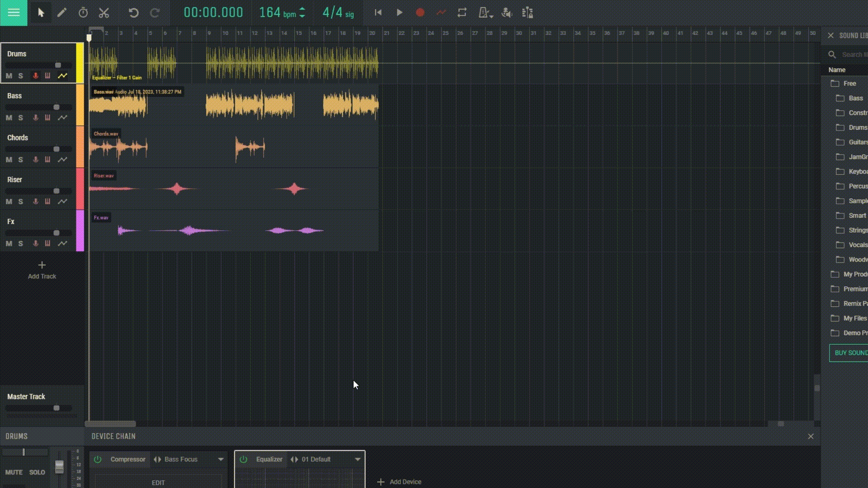Click the stopwatch timer tool
The height and width of the screenshot is (488, 868).
pyautogui.click(x=83, y=13)
